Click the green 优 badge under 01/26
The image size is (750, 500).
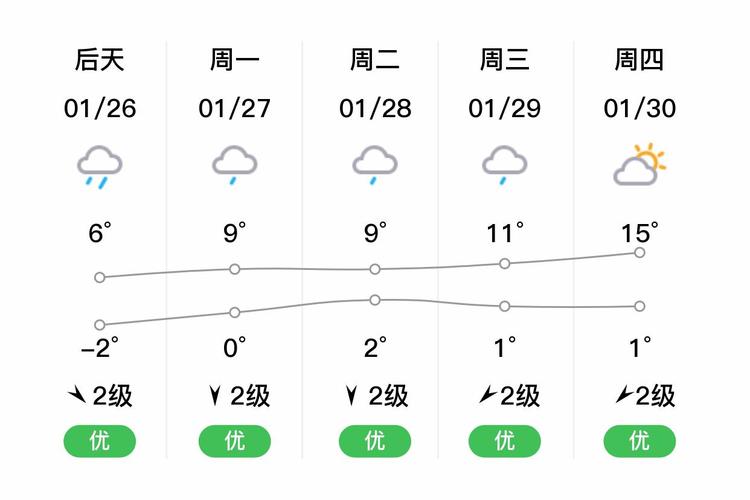pos(99,440)
